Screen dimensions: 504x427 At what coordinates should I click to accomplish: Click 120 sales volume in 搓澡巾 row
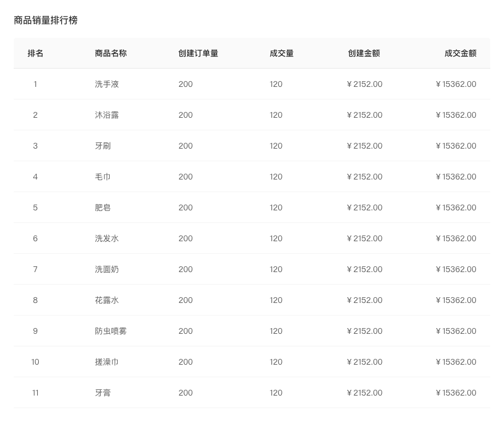click(x=276, y=362)
